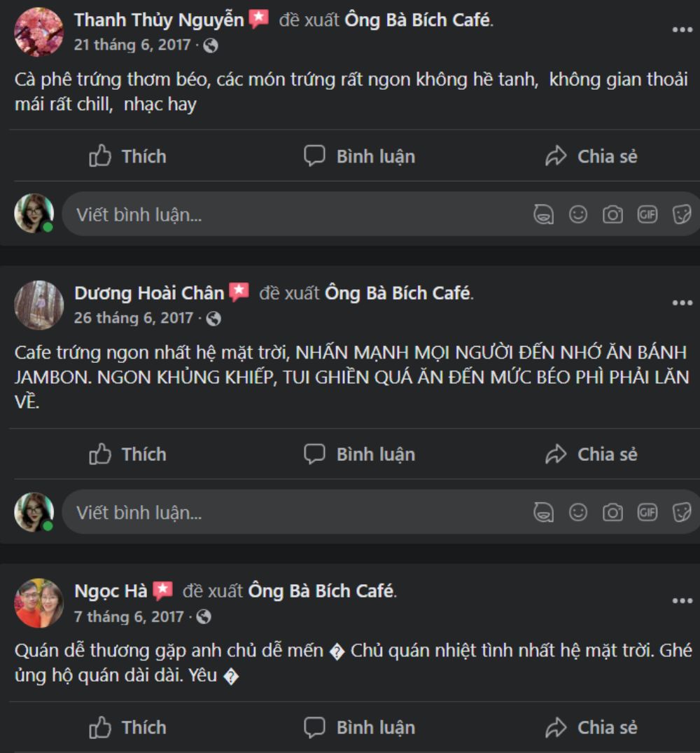
Task: Open Dương Hoài Chân's profile name link
Action: pyautogui.click(x=149, y=293)
